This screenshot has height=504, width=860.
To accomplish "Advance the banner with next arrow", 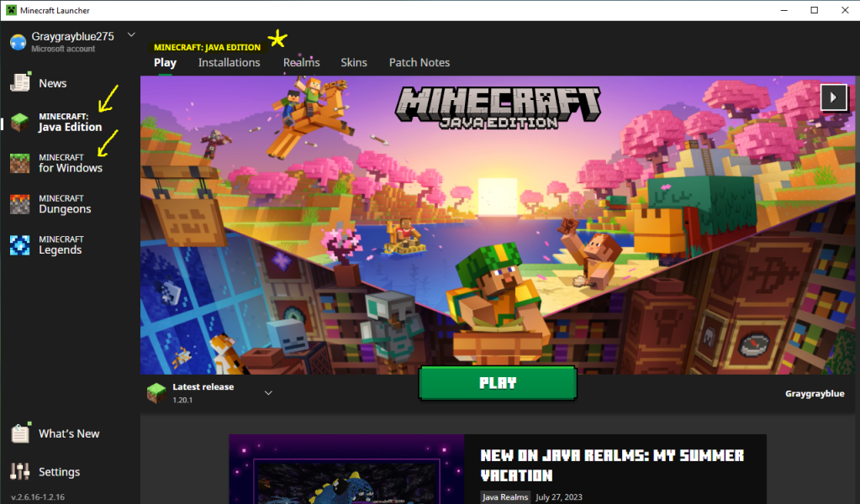I will pyautogui.click(x=833, y=97).
